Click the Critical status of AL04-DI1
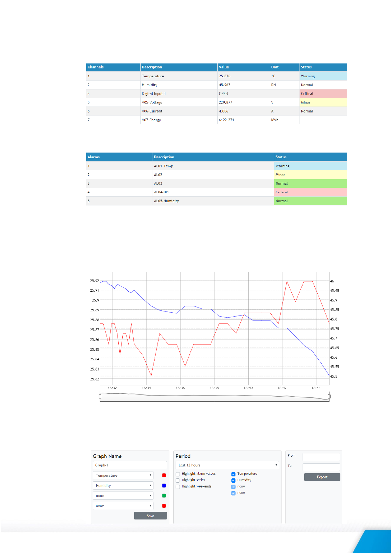Image resolution: width=392 pixels, height=554 pixels. coord(311,192)
